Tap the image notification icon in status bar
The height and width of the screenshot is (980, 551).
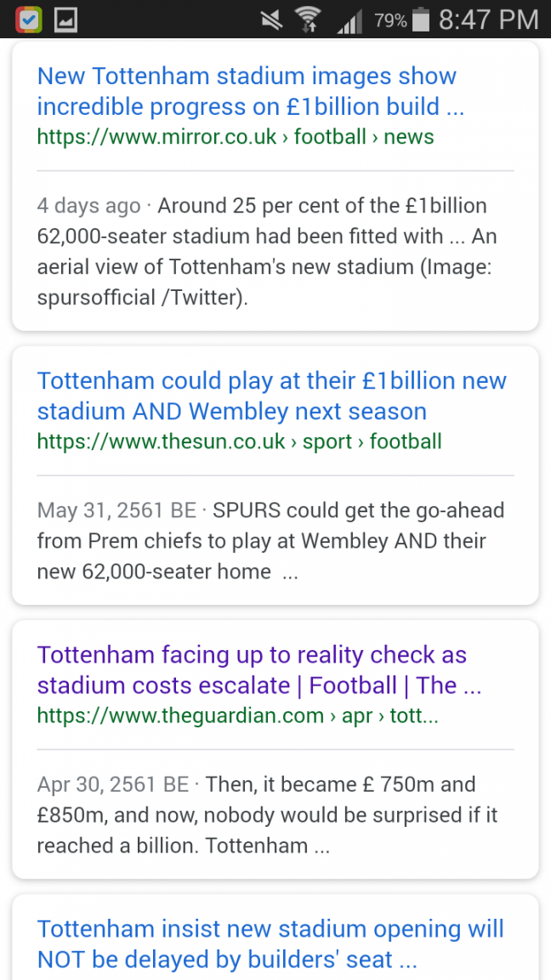click(65, 20)
